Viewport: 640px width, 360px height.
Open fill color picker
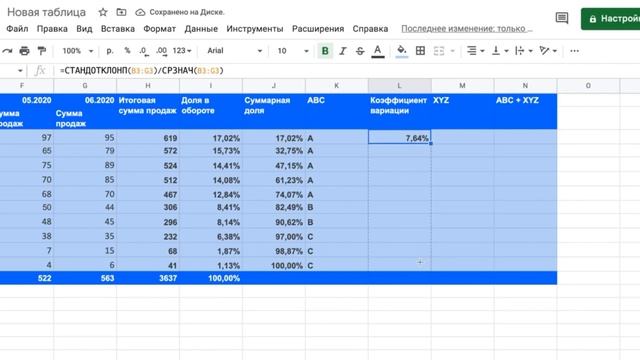click(x=402, y=51)
